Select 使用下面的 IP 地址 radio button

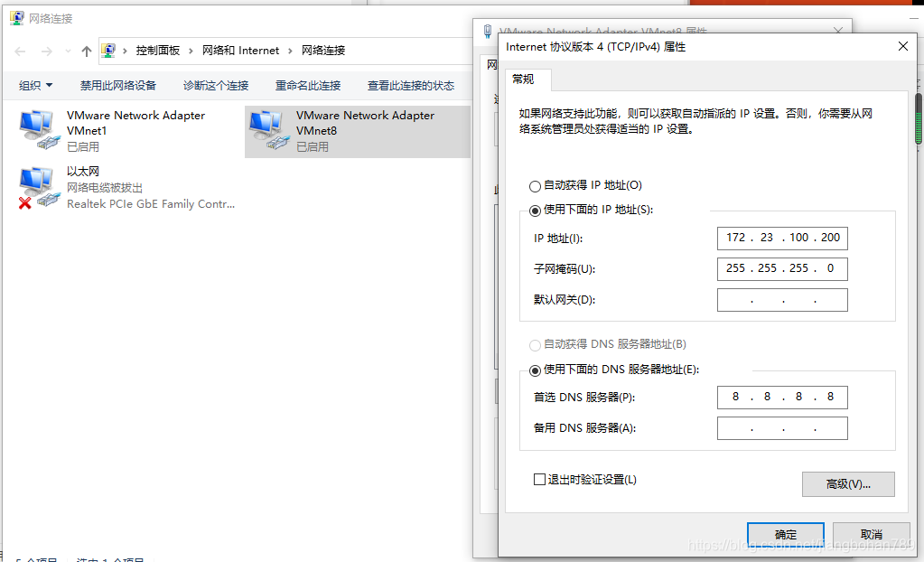[x=535, y=211]
